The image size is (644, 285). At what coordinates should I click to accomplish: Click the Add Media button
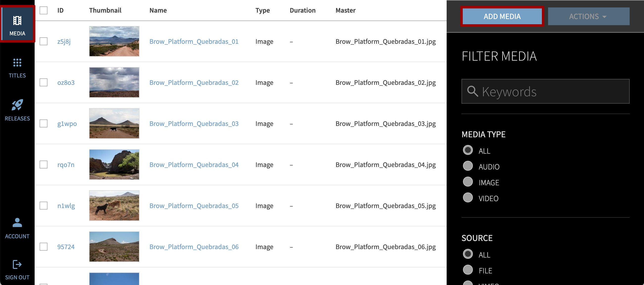502,17
